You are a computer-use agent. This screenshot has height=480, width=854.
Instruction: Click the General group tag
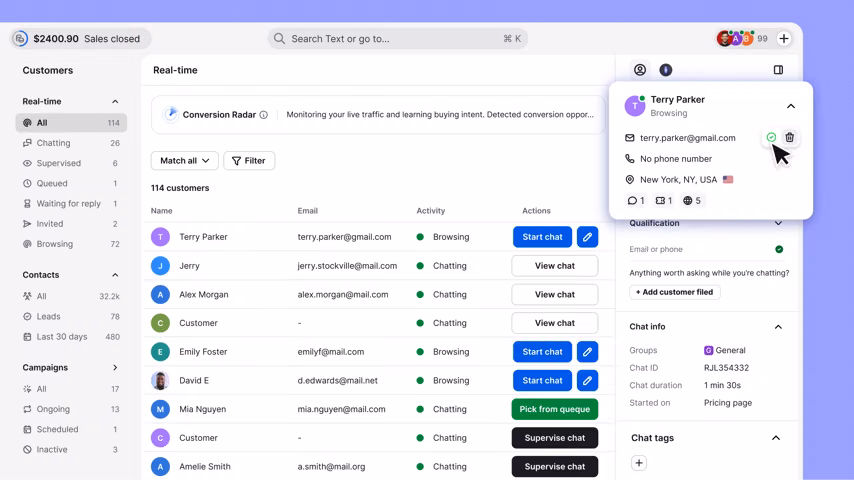724,350
